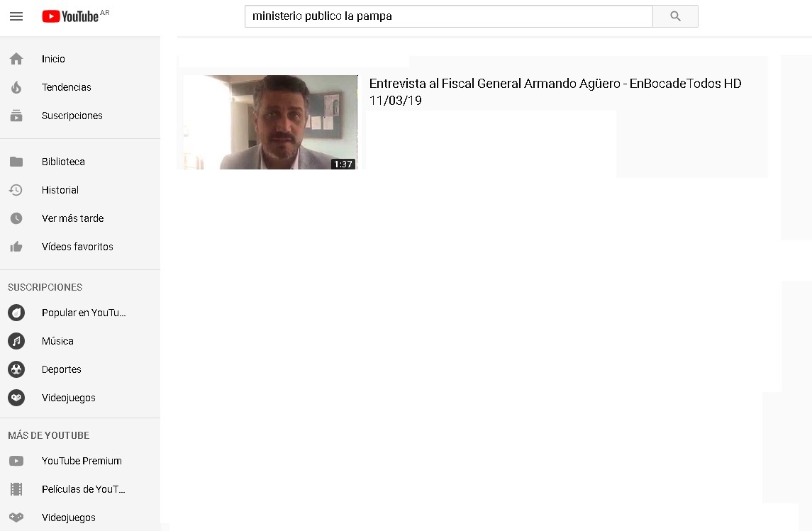
Task: Open the hamburger guide menu
Action: 16,16
